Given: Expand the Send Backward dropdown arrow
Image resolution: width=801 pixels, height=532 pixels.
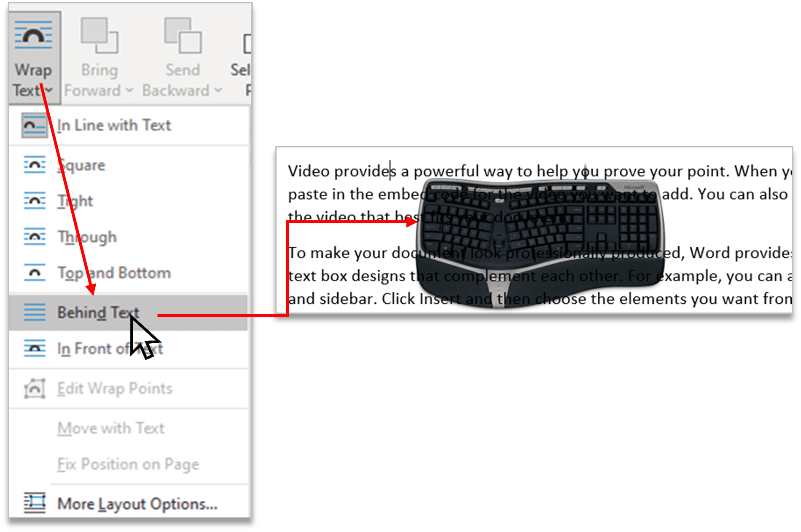Looking at the screenshot, I should (219, 90).
